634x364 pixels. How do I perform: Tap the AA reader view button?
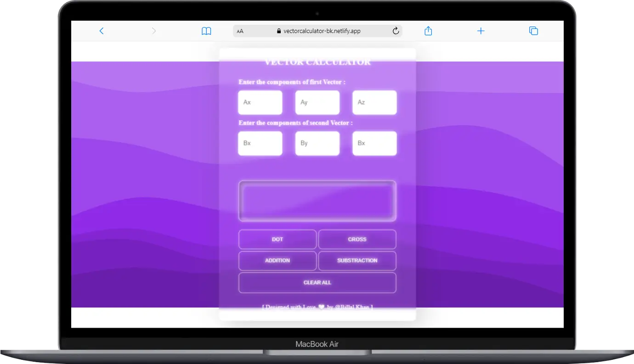pos(240,31)
